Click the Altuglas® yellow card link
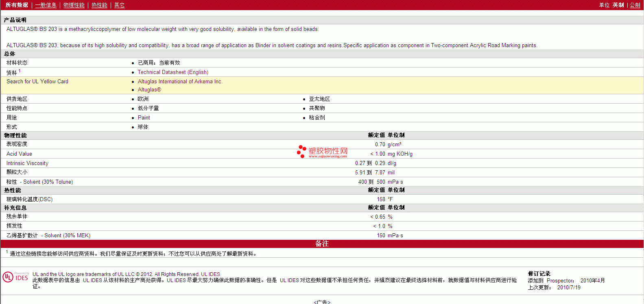The height and width of the screenshot is (304, 644). point(149,89)
